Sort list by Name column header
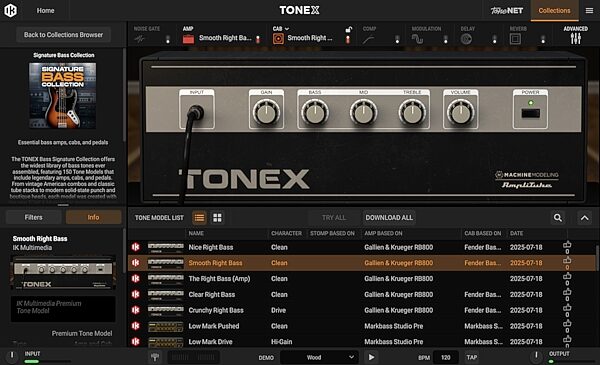The image size is (600, 365). [196, 233]
